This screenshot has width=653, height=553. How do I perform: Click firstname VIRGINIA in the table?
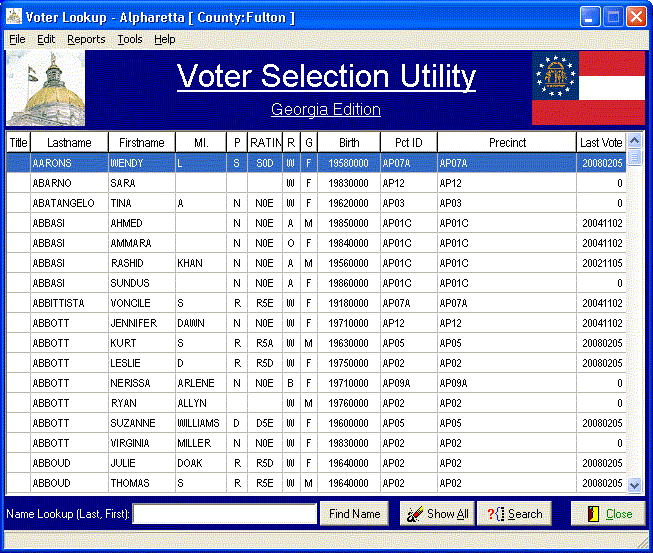pyautogui.click(x=142, y=443)
